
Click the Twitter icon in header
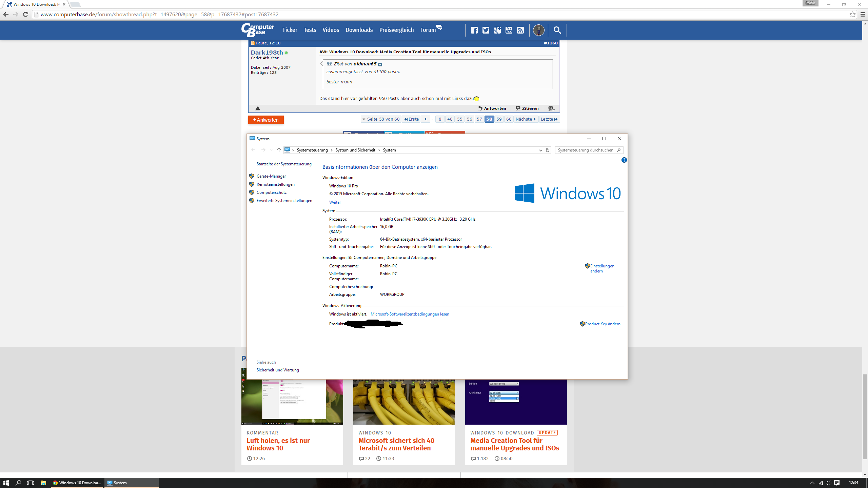[486, 30]
